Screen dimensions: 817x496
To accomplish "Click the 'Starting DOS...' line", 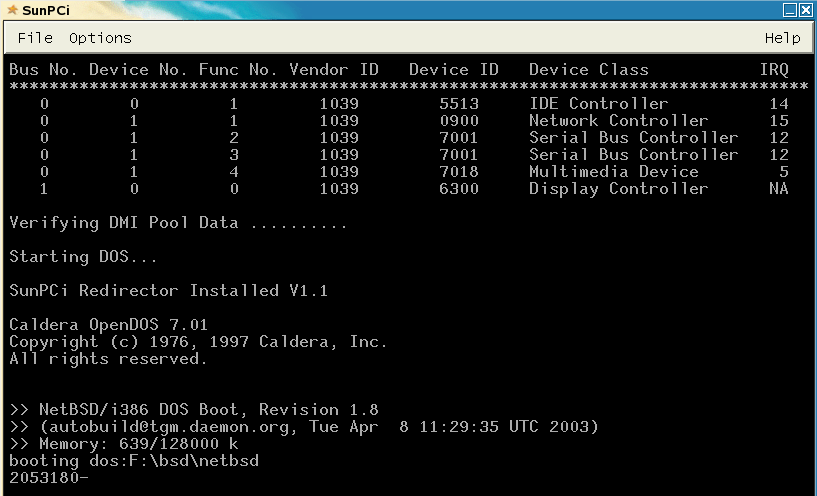I will point(83,257).
